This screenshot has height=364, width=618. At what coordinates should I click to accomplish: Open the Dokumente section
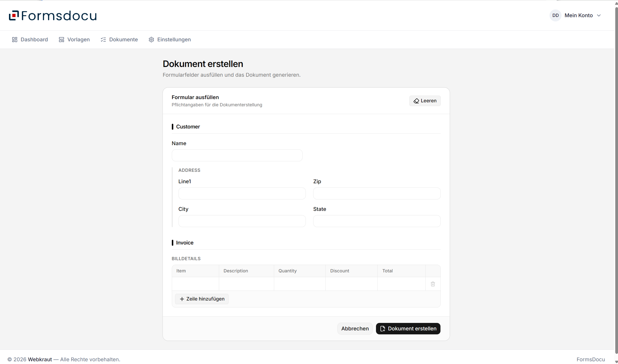pos(119,40)
